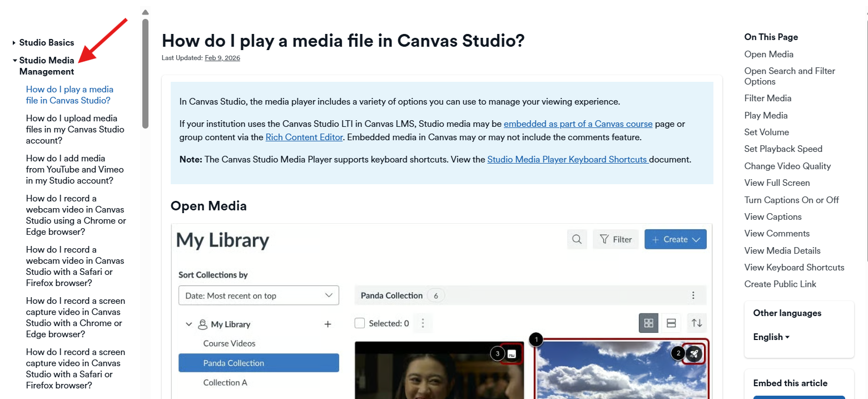Open sidebar link about playing a media file

(70, 95)
